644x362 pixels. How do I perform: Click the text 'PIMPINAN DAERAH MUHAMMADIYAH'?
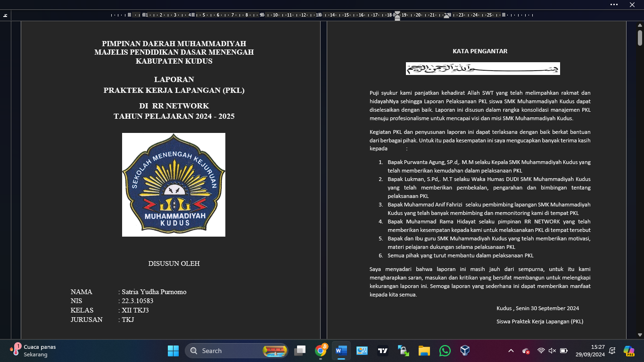coord(174,44)
